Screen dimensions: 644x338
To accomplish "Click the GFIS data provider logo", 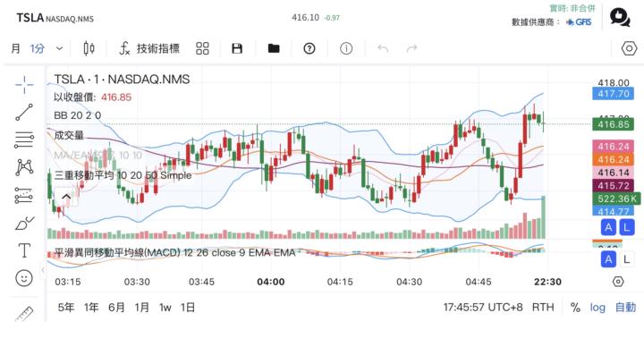I will click(579, 22).
